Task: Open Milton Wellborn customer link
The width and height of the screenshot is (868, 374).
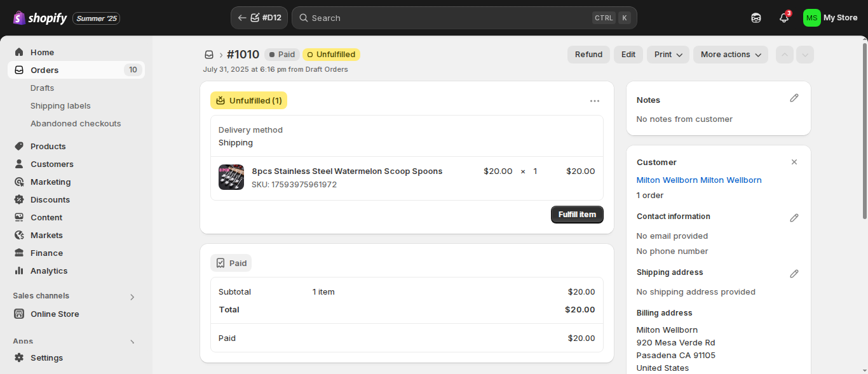Action: [699, 180]
